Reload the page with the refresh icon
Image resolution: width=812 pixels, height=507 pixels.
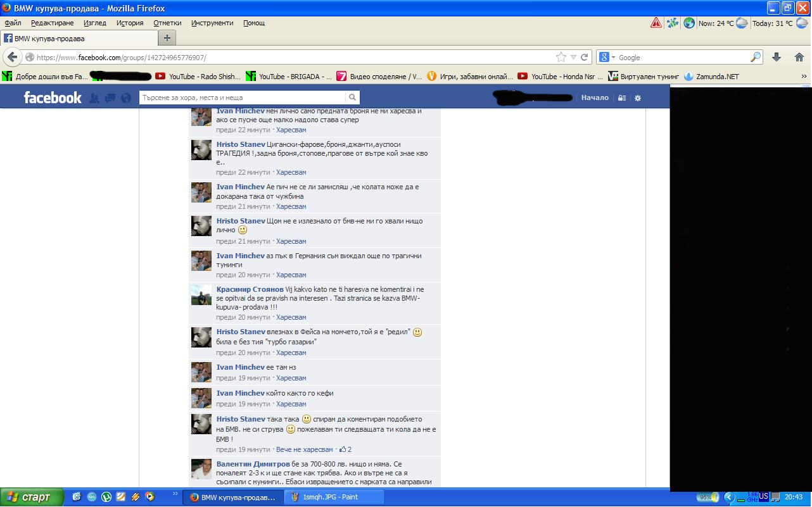pyautogui.click(x=585, y=57)
